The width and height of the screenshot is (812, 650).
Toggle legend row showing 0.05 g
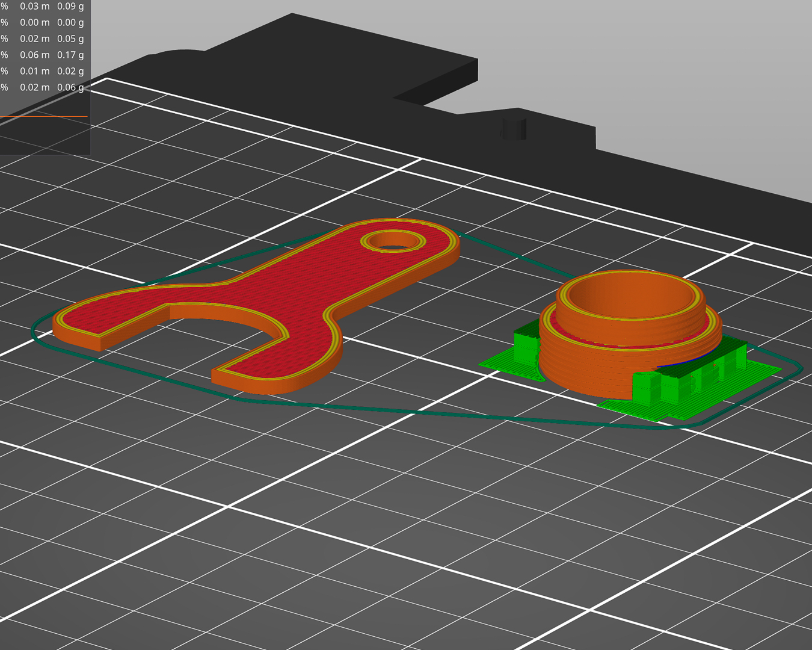[44, 39]
